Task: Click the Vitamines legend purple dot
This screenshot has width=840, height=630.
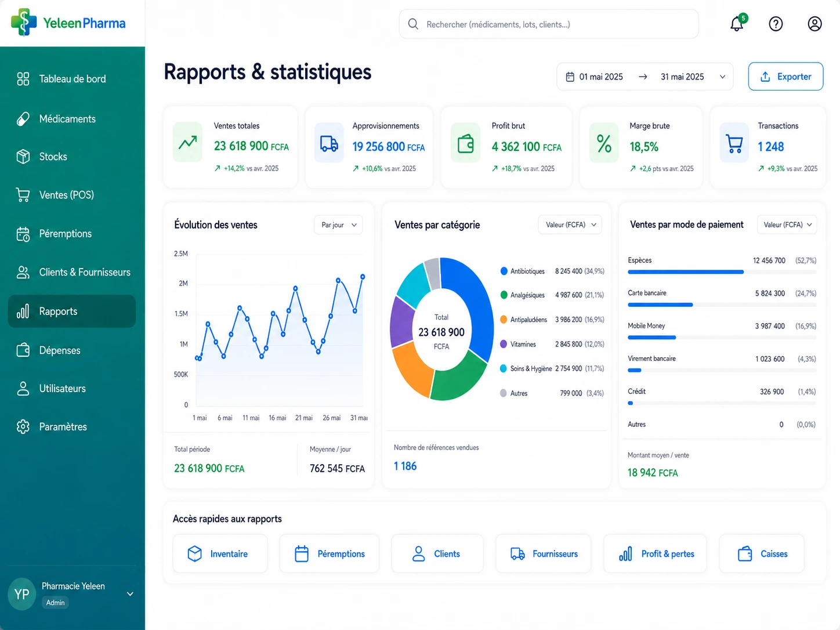Action: pyautogui.click(x=504, y=344)
